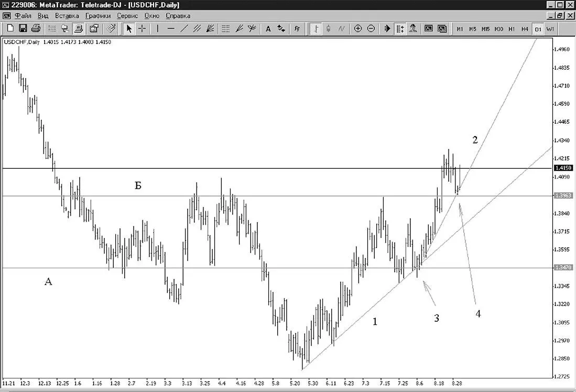Screen dimensions: 576x392
Task: Click the New chart document icon
Action: pos(10,28)
